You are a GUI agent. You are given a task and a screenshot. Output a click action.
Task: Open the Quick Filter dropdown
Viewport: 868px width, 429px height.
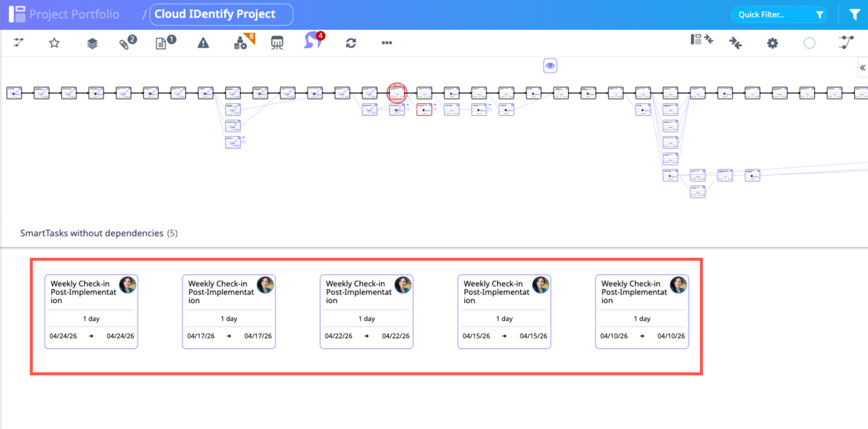pyautogui.click(x=778, y=15)
